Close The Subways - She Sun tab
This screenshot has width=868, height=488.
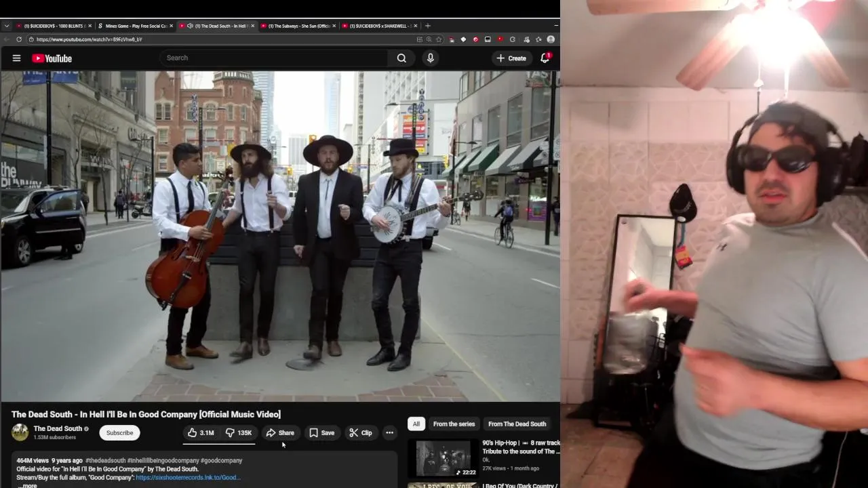click(x=334, y=26)
